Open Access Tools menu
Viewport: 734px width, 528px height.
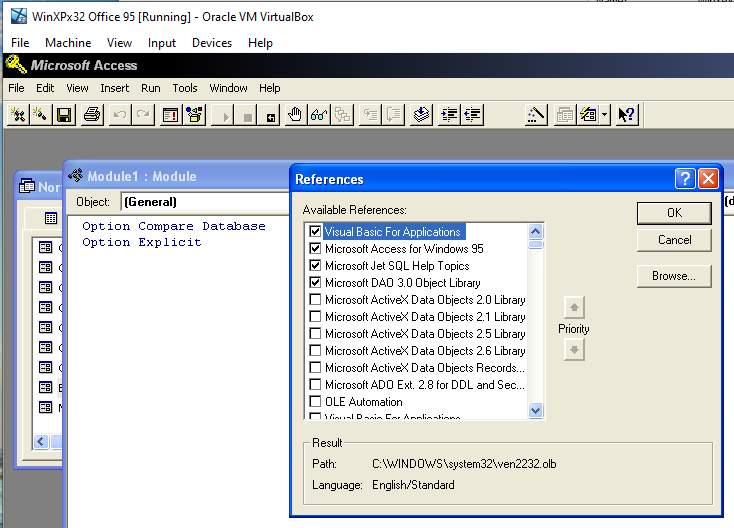coord(185,88)
